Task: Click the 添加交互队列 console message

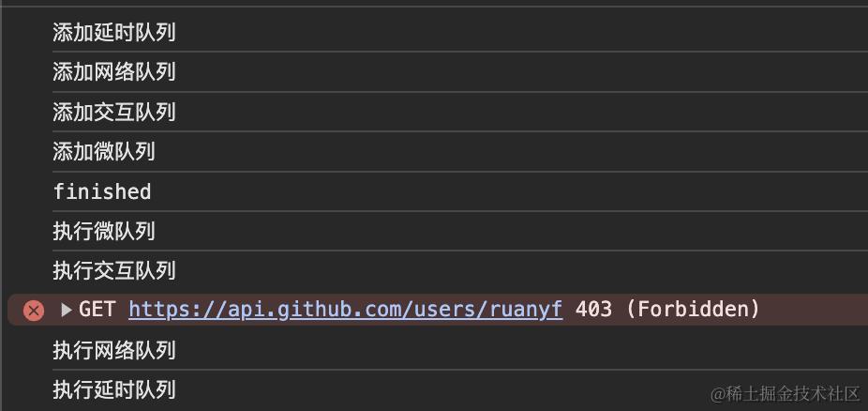Action: click(x=114, y=113)
